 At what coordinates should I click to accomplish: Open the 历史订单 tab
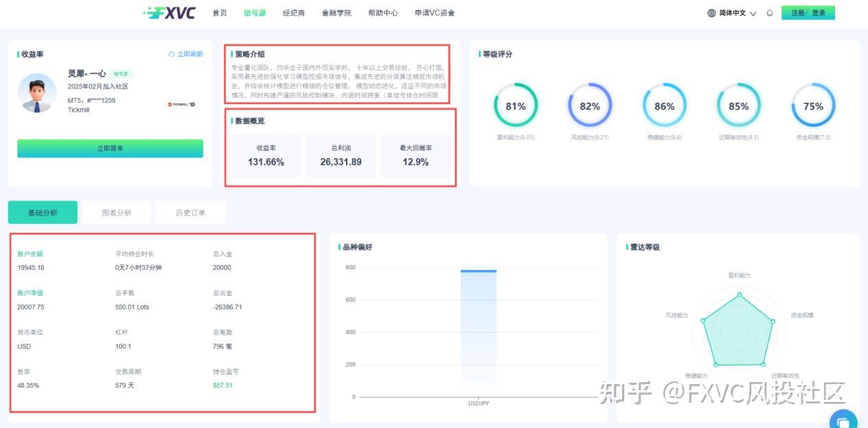190,212
